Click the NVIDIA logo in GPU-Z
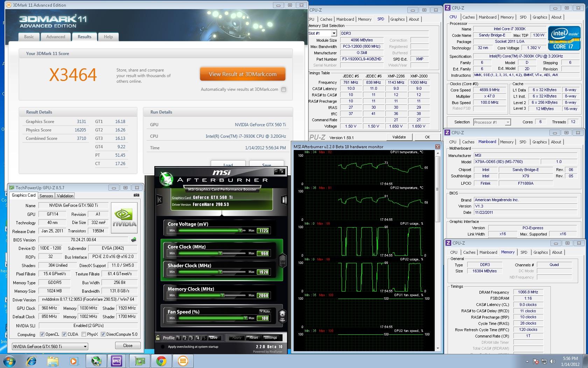The width and height of the screenshot is (588, 368). point(124,218)
